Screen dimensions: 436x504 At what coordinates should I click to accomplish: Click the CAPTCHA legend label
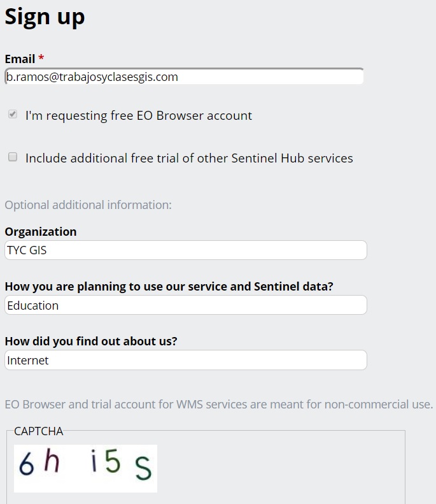pyautogui.click(x=39, y=431)
